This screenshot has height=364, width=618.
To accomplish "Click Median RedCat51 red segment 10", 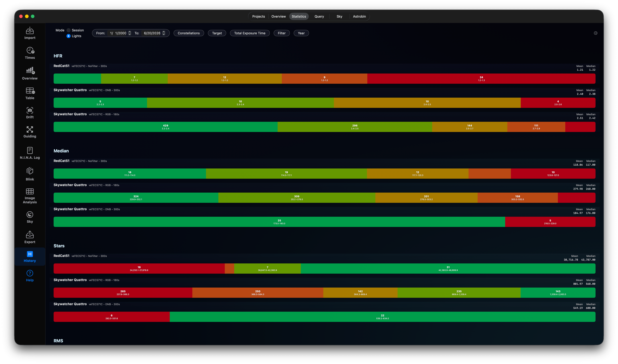I will (553, 173).
